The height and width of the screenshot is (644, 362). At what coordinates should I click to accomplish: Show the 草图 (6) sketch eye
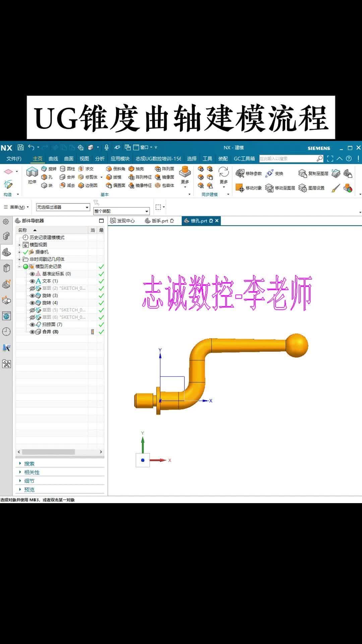pyautogui.click(x=33, y=317)
